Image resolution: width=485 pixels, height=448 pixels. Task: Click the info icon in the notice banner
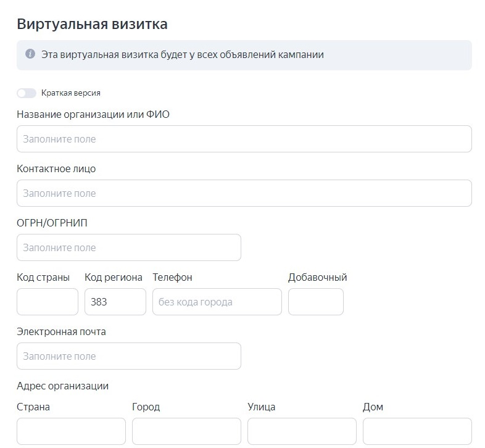pyautogui.click(x=30, y=54)
